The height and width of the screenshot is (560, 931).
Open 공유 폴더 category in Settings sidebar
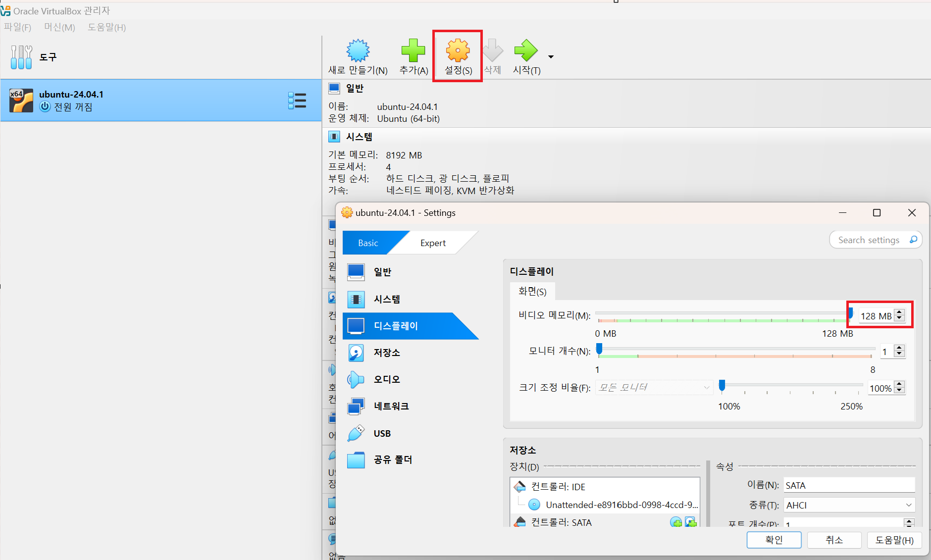(x=411, y=460)
